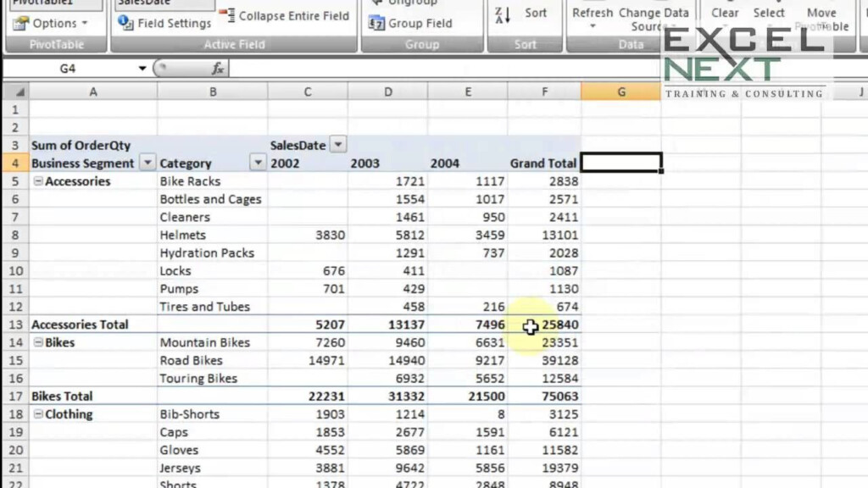Click the 'Caps' cell
The height and width of the screenshot is (488, 868).
pos(213,432)
